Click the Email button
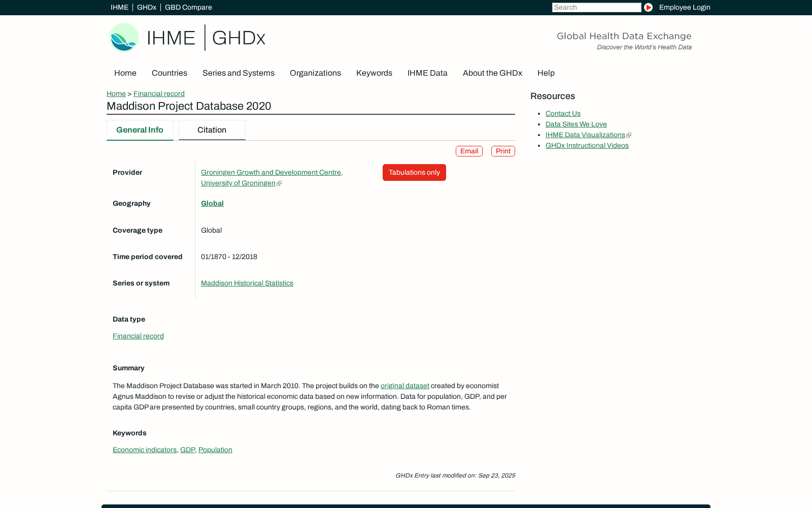 (x=469, y=151)
